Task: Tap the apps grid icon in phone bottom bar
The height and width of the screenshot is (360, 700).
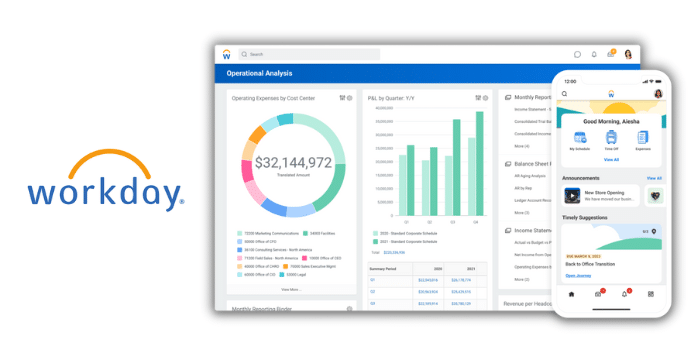Action: 651,294
